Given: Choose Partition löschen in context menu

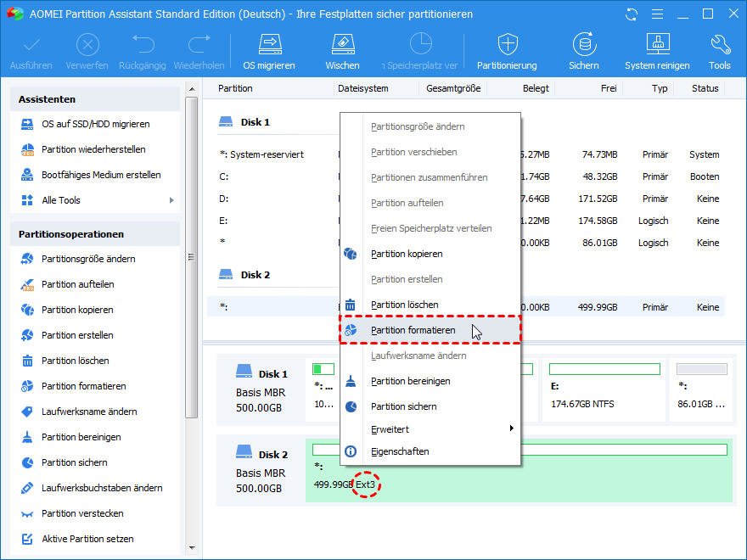Looking at the screenshot, I should click(404, 305).
